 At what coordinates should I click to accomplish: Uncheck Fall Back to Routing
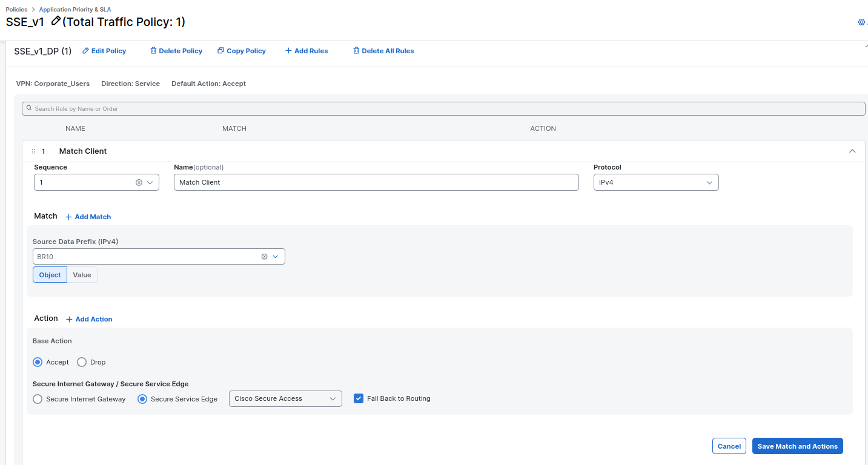(359, 398)
